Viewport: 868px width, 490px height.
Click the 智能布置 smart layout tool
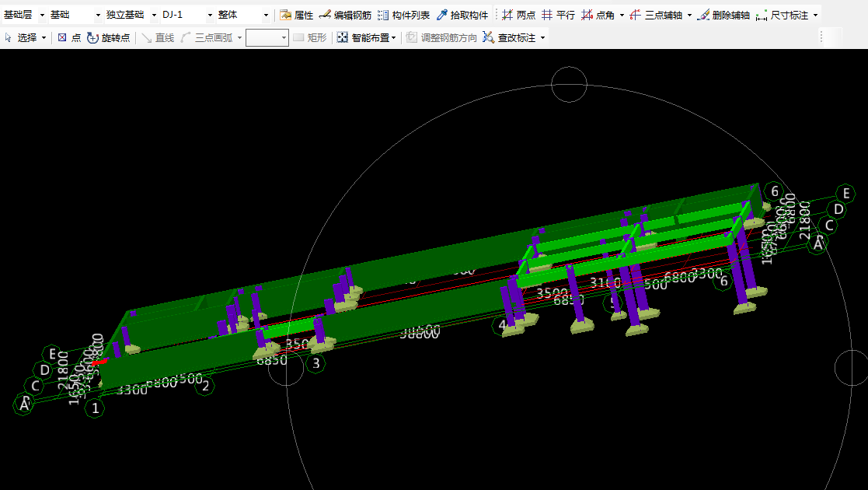click(x=363, y=37)
